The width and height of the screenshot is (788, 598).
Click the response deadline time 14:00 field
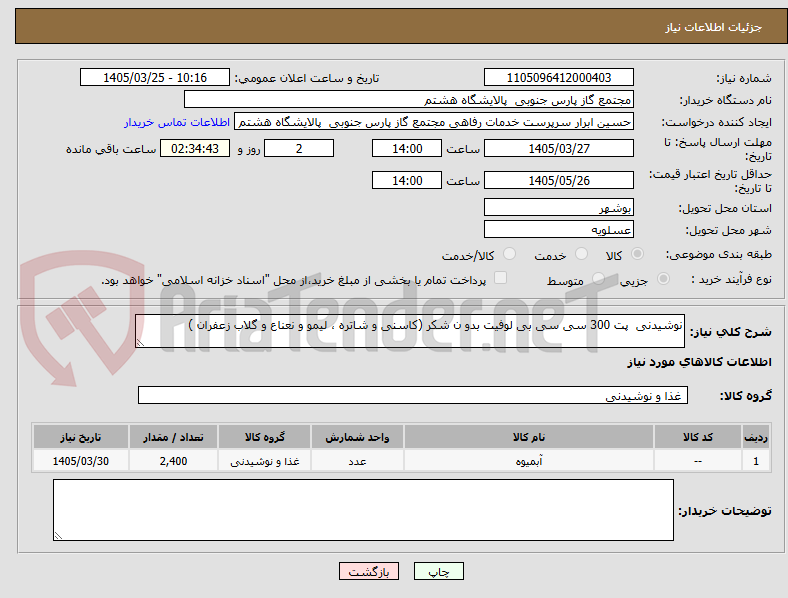coord(407,149)
